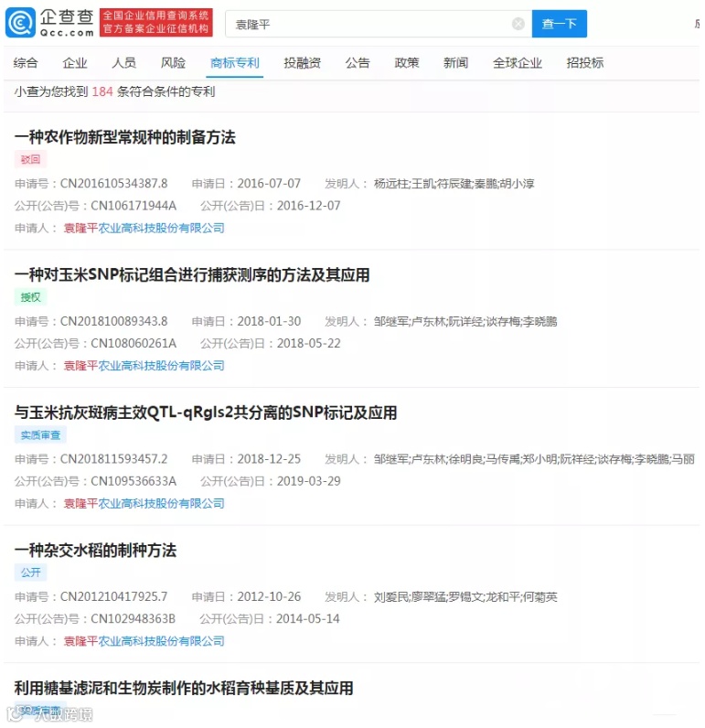The image size is (705, 728).
Task: Click application number CN201810089343.8
Action: coord(113,321)
